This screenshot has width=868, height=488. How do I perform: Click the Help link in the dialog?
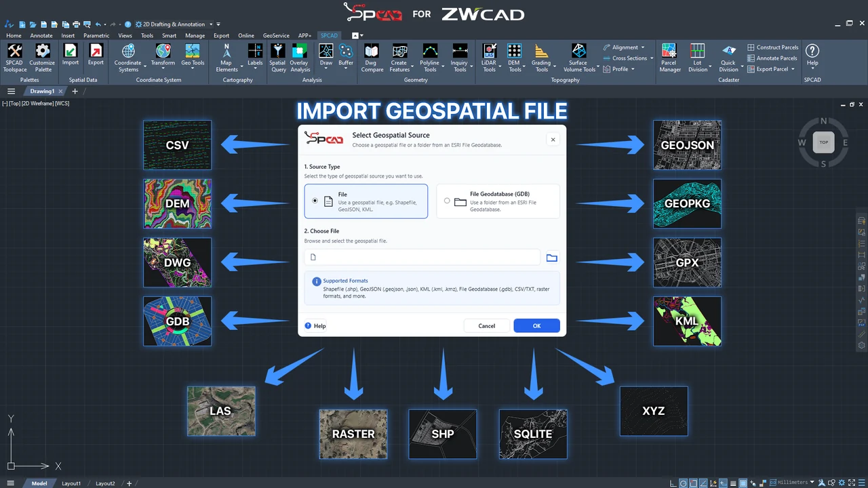315,326
